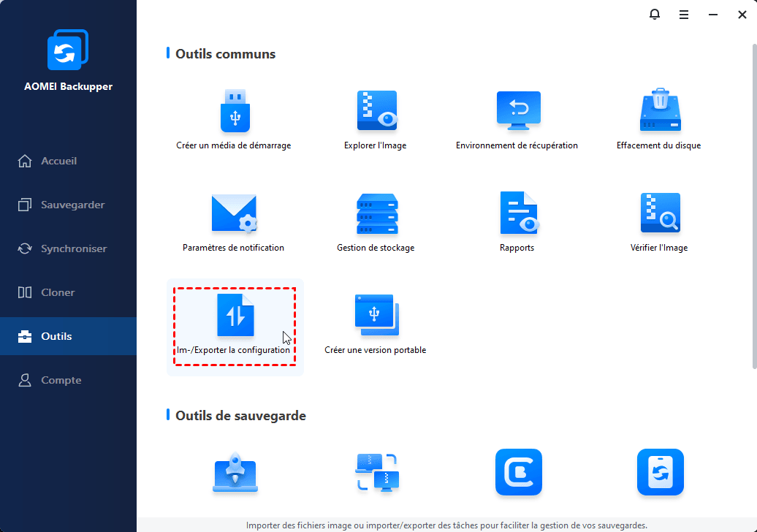Open Compte section
Viewport: 757px width, 532px height.
click(x=68, y=381)
